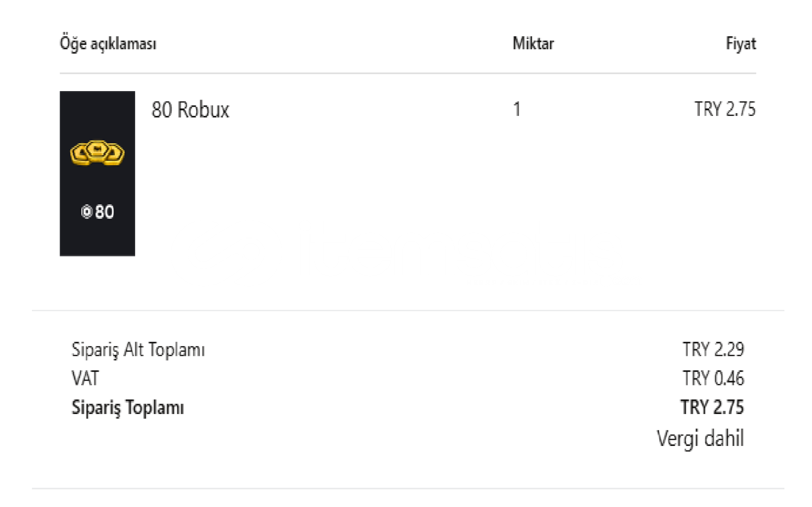
Task: Select the 80 Robux item title
Action: pyautogui.click(x=190, y=110)
